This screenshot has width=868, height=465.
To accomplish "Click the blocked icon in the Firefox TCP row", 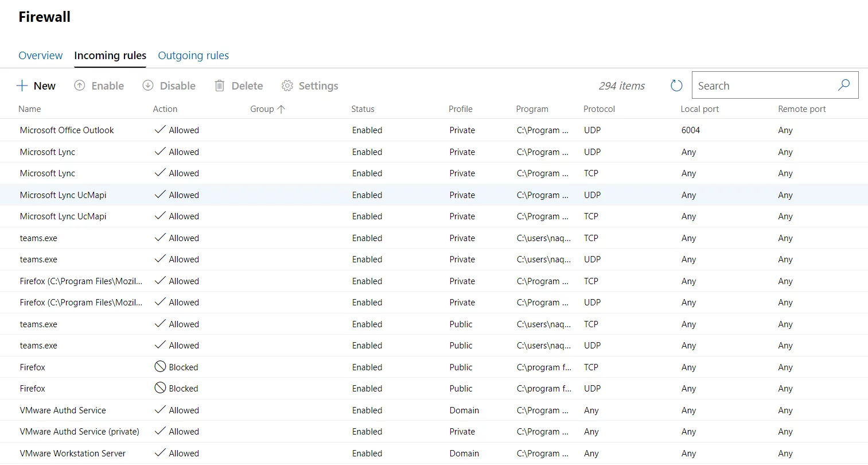I will tap(160, 367).
